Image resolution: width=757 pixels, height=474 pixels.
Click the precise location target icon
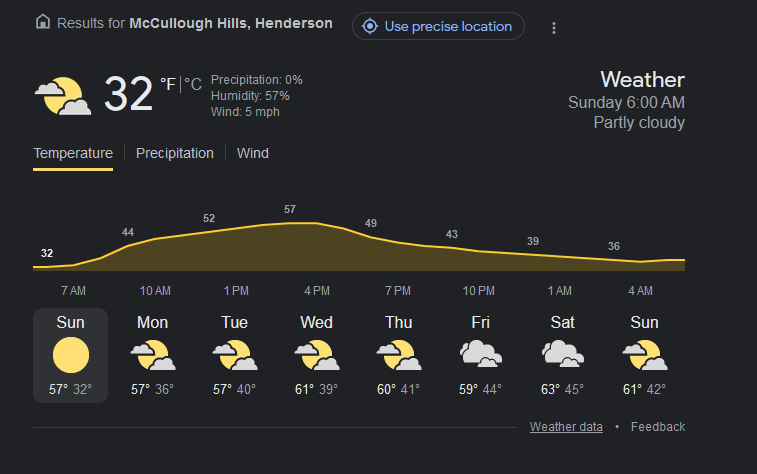[x=370, y=26]
